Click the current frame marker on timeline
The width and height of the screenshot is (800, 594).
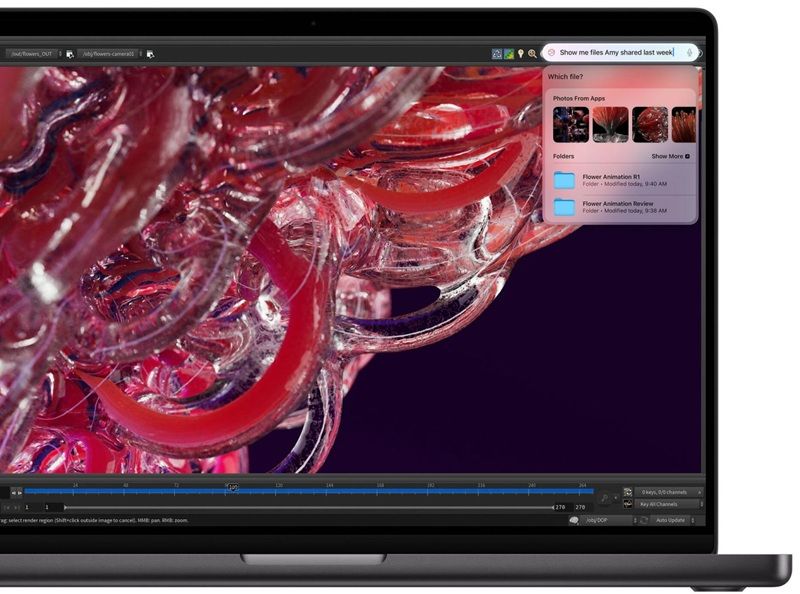point(232,488)
